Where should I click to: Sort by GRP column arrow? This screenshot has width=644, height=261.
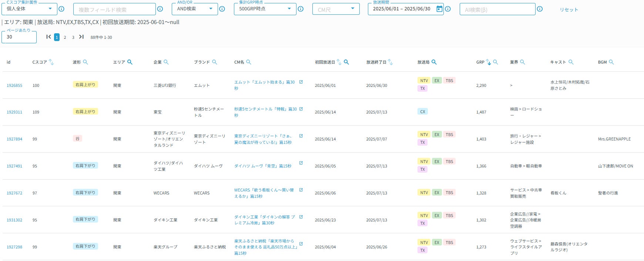[x=489, y=62]
